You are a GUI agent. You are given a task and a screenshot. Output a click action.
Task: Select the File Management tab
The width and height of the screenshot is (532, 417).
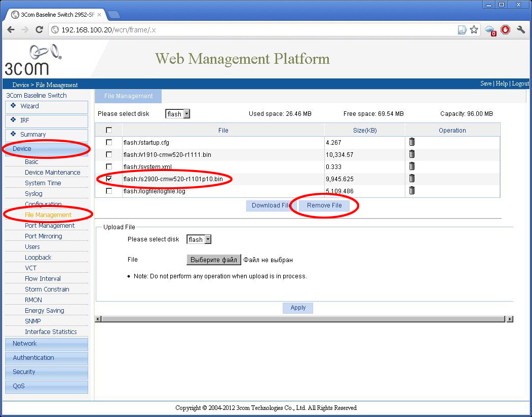click(128, 96)
